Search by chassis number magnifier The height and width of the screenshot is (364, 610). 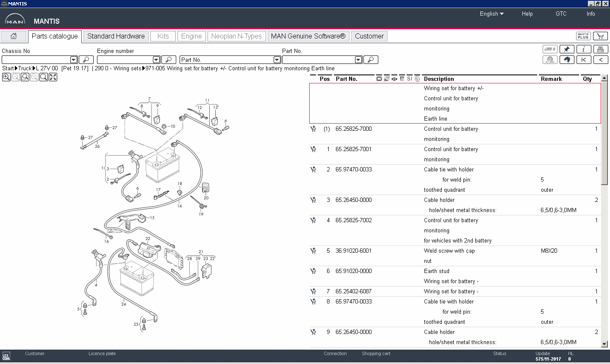pyautogui.click(x=86, y=60)
